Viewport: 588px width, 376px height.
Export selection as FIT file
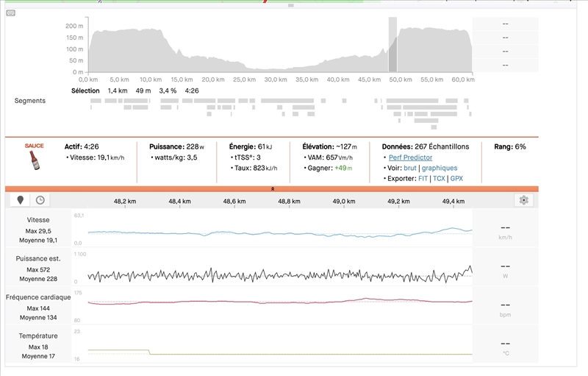(423, 178)
